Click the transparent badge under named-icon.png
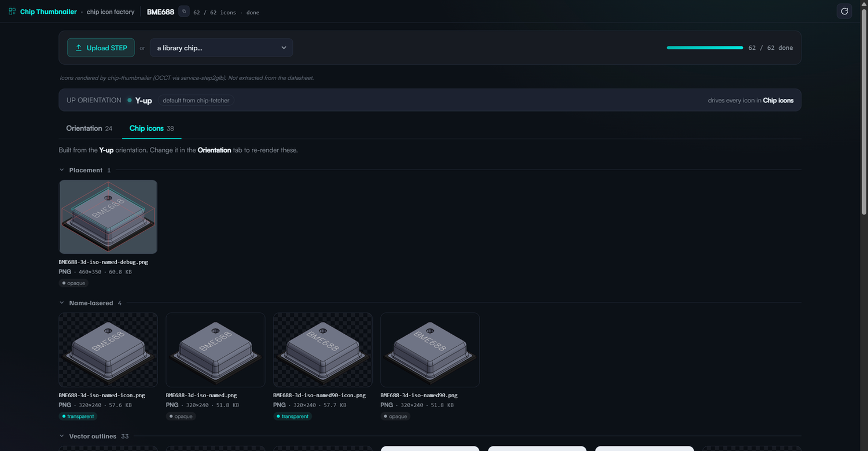The image size is (868, 451). coord(78,416)
